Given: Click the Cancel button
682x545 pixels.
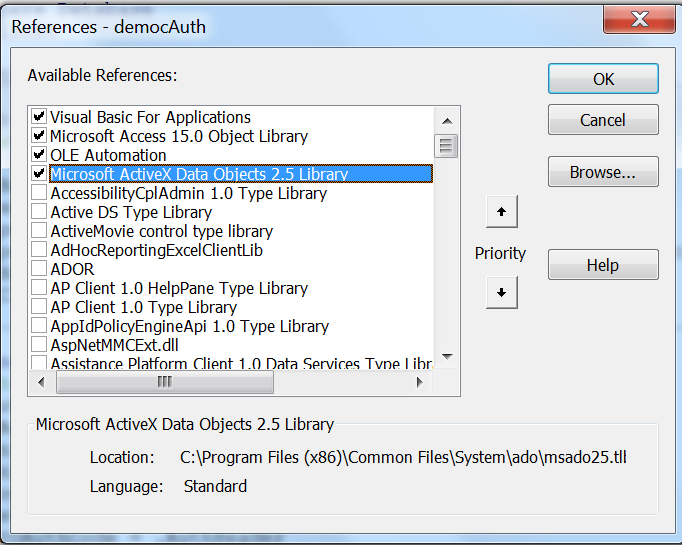Looking at the screenshot, I should (603, 120).
